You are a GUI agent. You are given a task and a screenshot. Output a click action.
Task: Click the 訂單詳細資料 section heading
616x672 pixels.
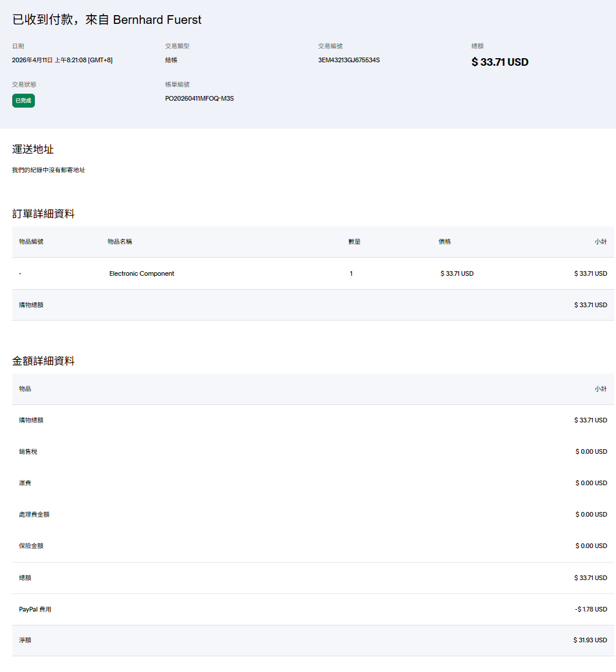click(x=44, y=214)
